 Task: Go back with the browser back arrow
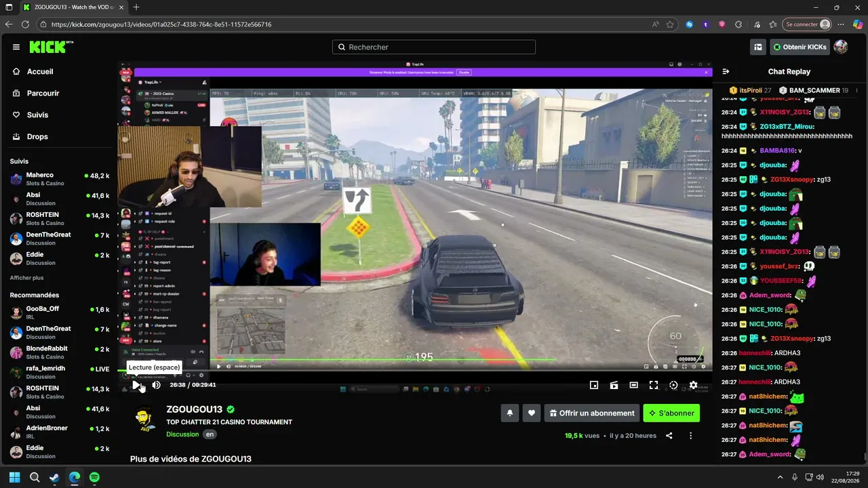tap(9, 24)
